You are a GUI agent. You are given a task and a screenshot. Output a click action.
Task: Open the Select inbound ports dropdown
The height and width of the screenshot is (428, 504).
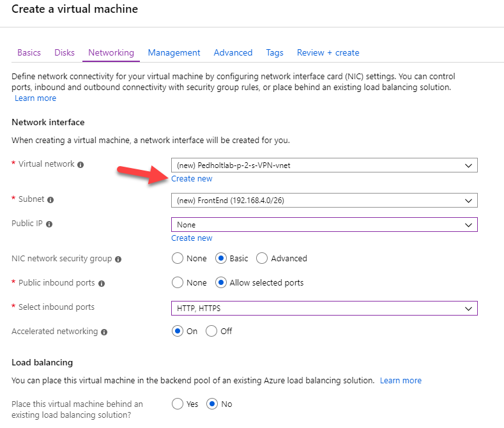coord(324,309)
